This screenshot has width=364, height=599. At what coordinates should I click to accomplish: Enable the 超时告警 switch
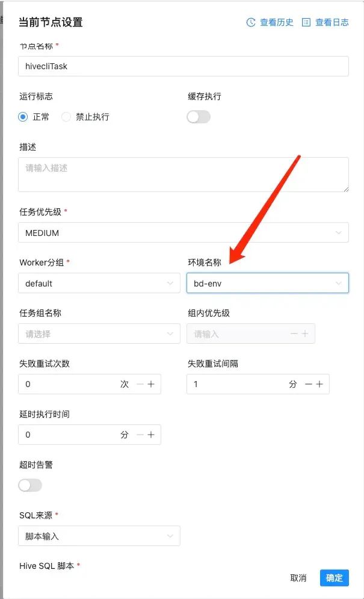pyautogui.click(x=30, y=486)
